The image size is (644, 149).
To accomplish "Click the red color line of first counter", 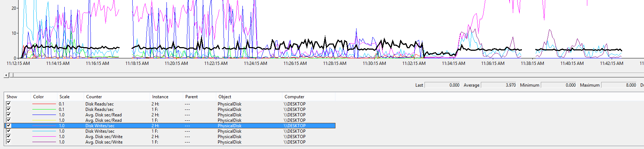I will [x=44, y=104].
